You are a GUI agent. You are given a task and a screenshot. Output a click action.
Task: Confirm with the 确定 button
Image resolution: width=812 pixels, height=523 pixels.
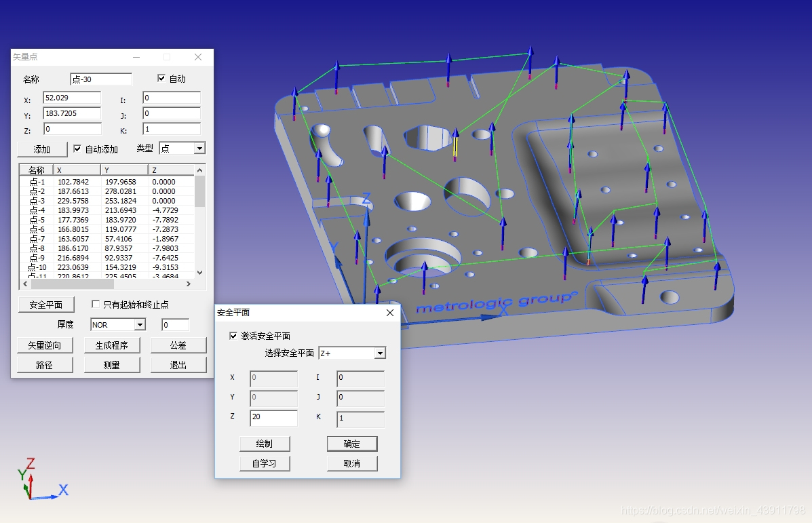tap(352, 444)
